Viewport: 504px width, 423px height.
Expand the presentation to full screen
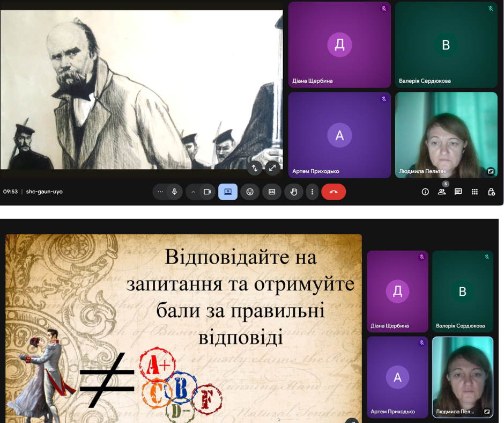pyautogui.click(x=272, y=168)
